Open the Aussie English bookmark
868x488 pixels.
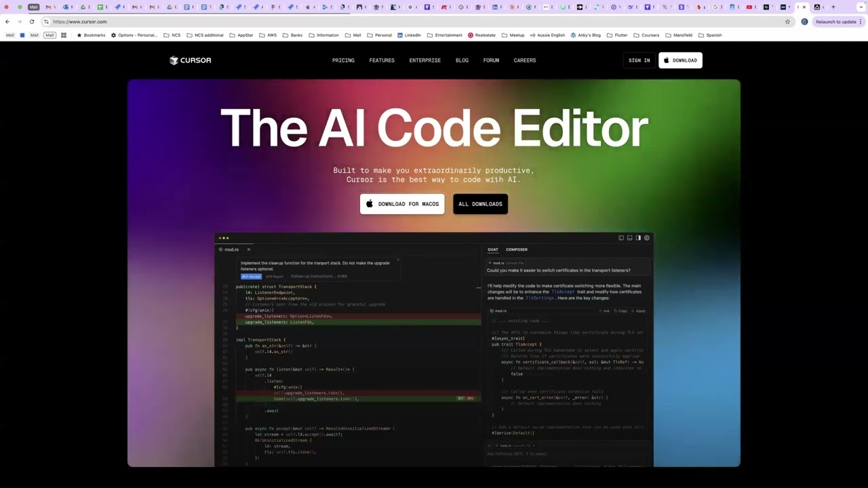(547, 35)
